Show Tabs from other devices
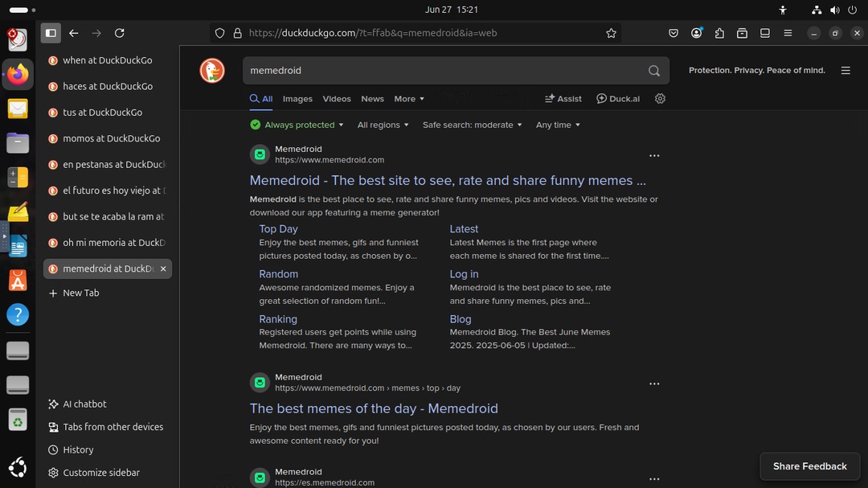 (x=108, y=427)
